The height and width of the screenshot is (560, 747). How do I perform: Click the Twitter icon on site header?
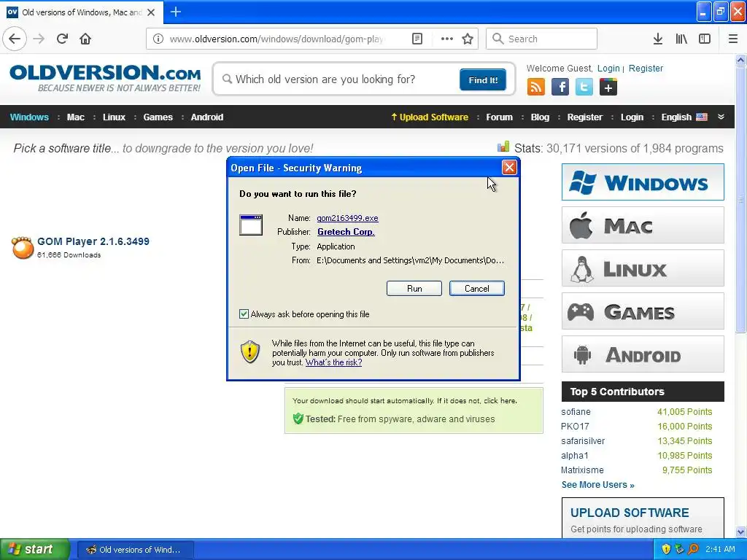584,87
